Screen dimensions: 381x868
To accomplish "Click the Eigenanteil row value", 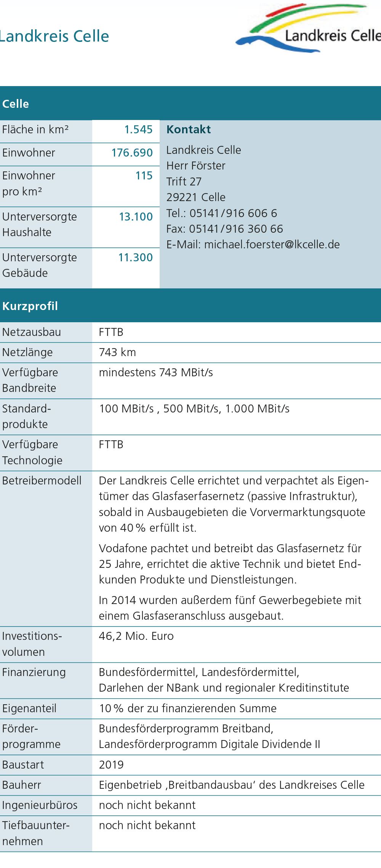I will tap(187, 708).
